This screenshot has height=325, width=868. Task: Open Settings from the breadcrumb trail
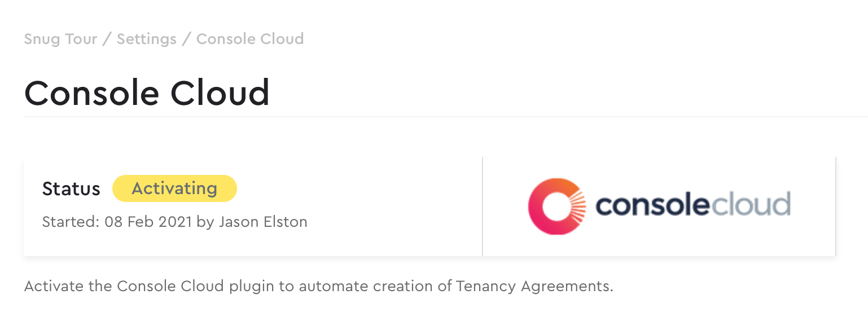coord(147,39)
